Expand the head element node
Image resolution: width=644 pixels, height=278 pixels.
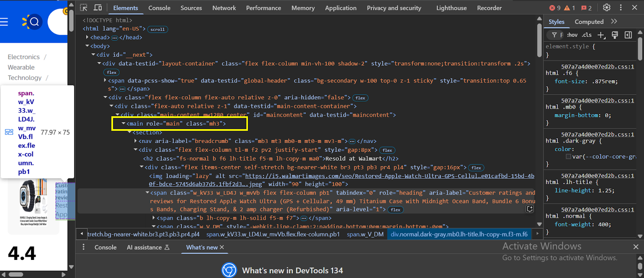pos(87,37)
